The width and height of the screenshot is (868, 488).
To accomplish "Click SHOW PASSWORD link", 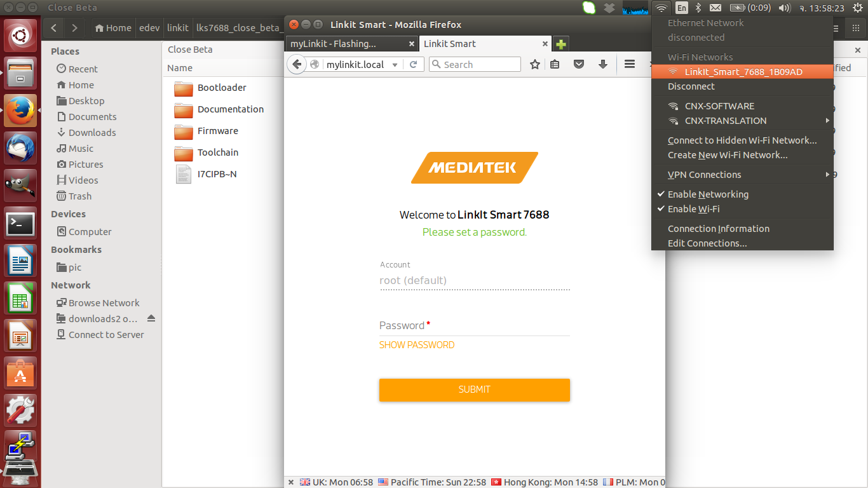I will (417, 345).
